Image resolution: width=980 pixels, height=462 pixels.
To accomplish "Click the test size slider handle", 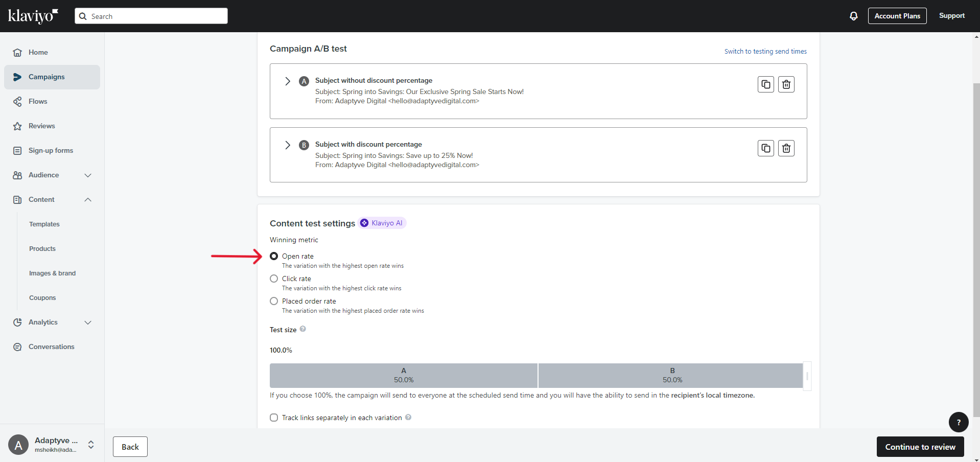I will pos(807,376).
